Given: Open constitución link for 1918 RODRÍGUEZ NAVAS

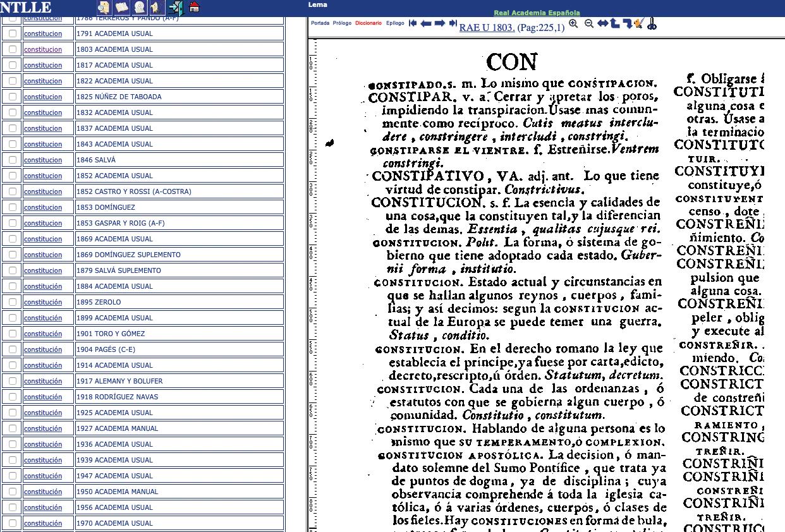Looking at the screenshot, I should tap(43, 397).
